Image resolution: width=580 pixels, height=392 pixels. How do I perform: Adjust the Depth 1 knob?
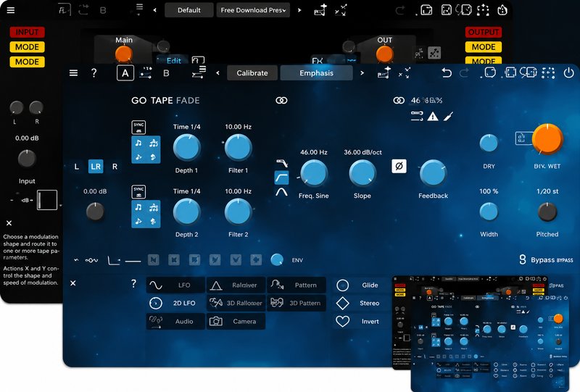[187, 148]
